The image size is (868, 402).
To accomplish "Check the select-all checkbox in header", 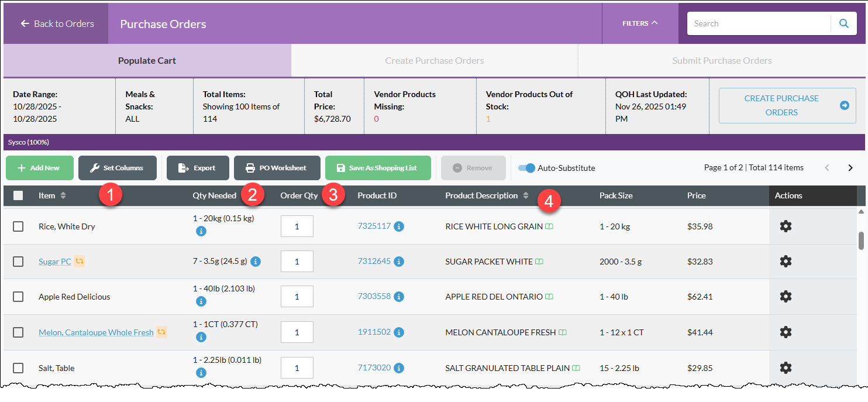I will [18, 195].
